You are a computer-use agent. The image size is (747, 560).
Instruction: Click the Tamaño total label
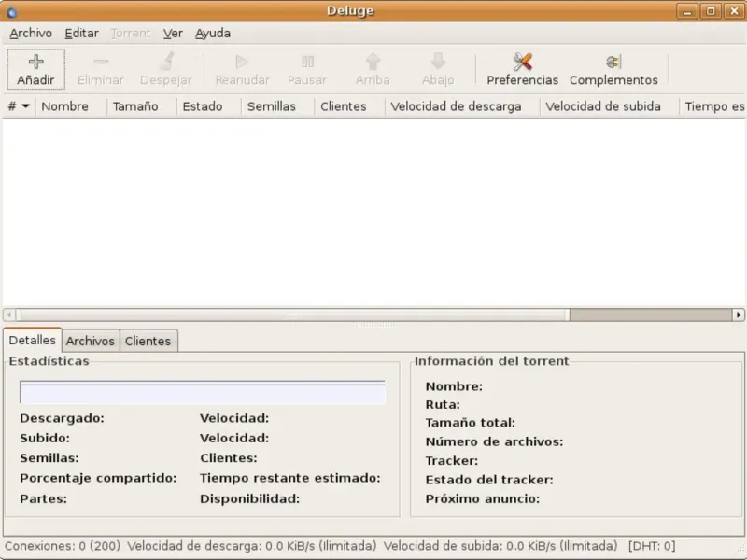coord(471,423)
